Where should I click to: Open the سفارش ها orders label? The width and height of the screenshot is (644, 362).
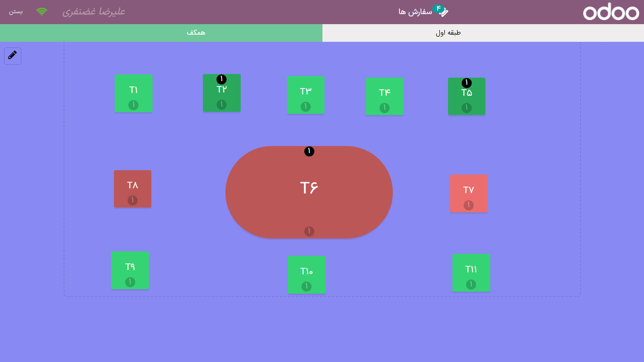[415, 12]
